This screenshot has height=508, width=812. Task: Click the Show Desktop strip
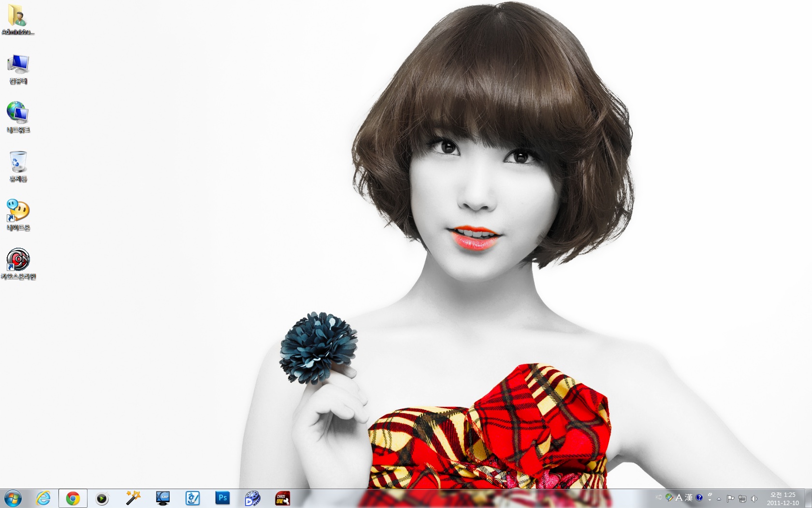808,499
